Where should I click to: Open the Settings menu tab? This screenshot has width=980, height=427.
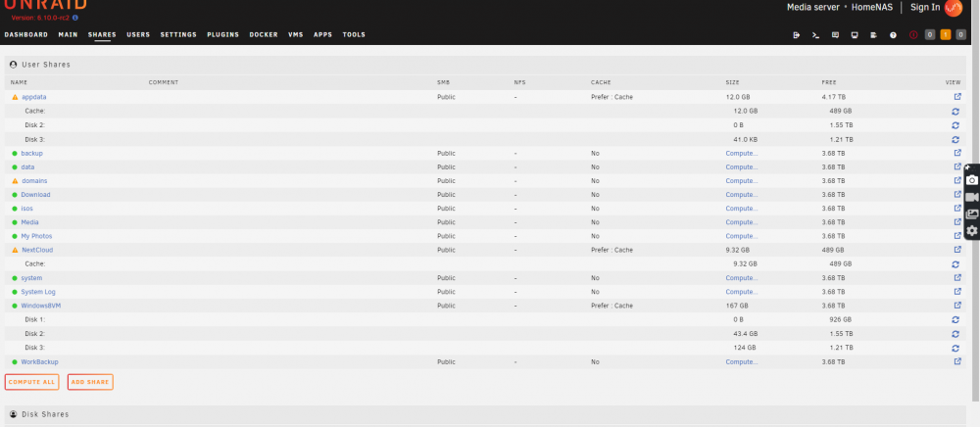coord(178,35)
